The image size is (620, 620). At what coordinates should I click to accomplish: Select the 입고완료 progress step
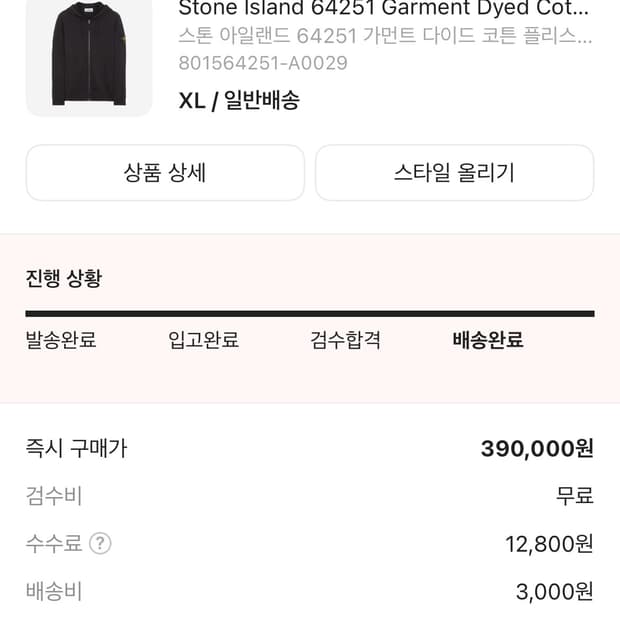(204, 340)
